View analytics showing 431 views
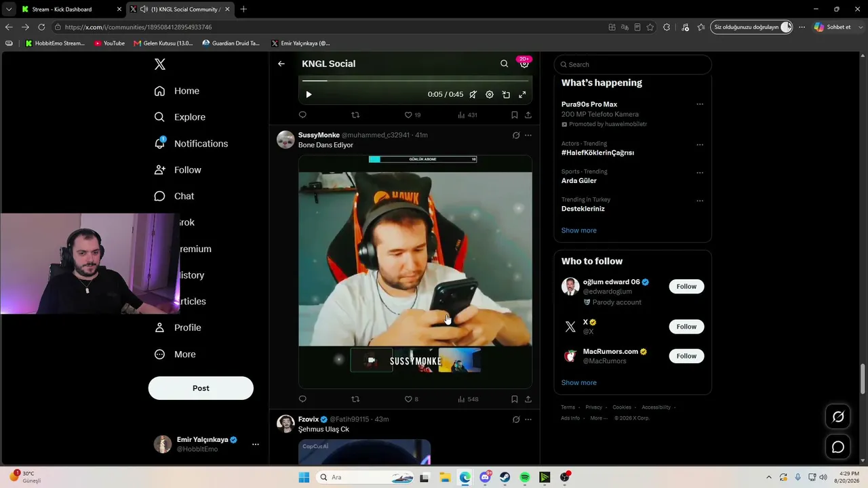Screen dimensions: 868x488 point(467,115)
